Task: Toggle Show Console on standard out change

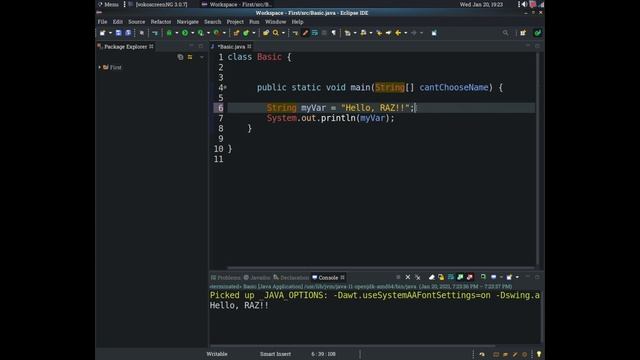Action: tap(460, 277)
